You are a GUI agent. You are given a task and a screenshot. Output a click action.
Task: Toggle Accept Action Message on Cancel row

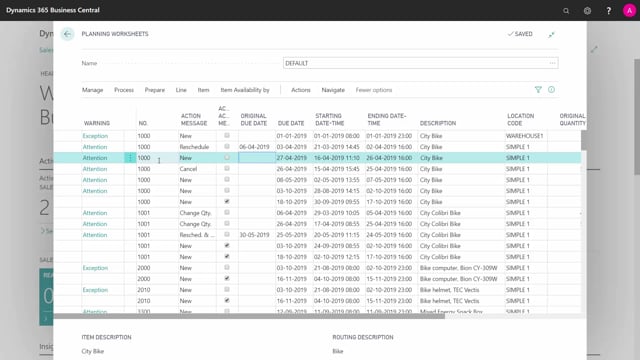click(x=227, y=168)
